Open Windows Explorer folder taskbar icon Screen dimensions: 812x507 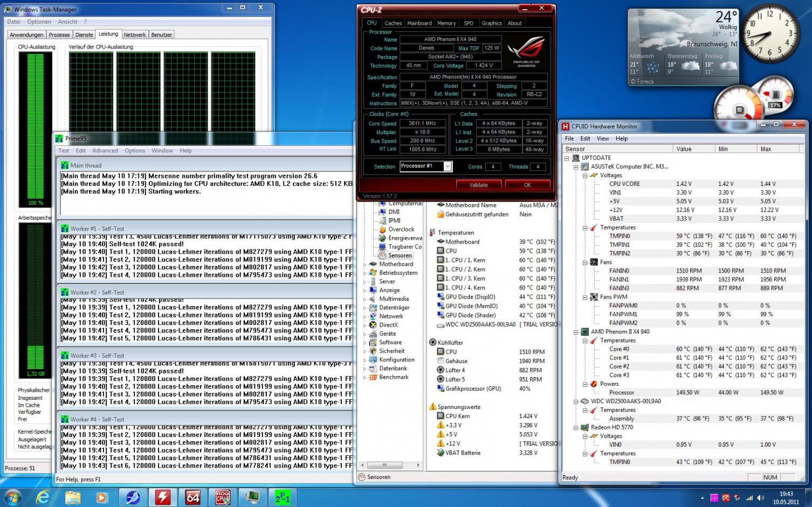click(x=72, y=497)
